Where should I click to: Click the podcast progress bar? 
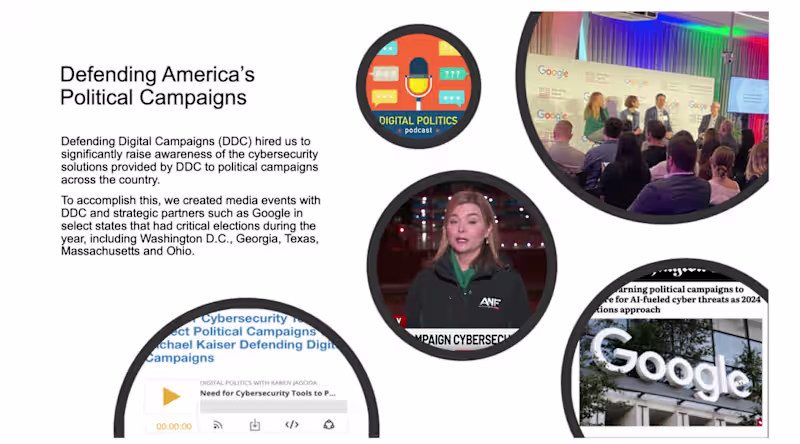(x=273, y=406)
